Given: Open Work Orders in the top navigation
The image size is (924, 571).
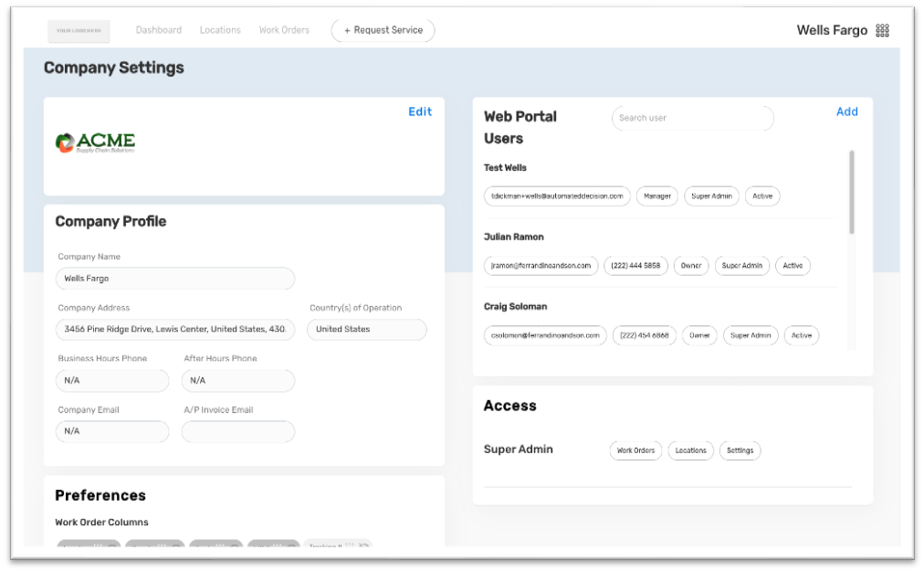Looking at the screenshot, I should click(x=284, y=30).
